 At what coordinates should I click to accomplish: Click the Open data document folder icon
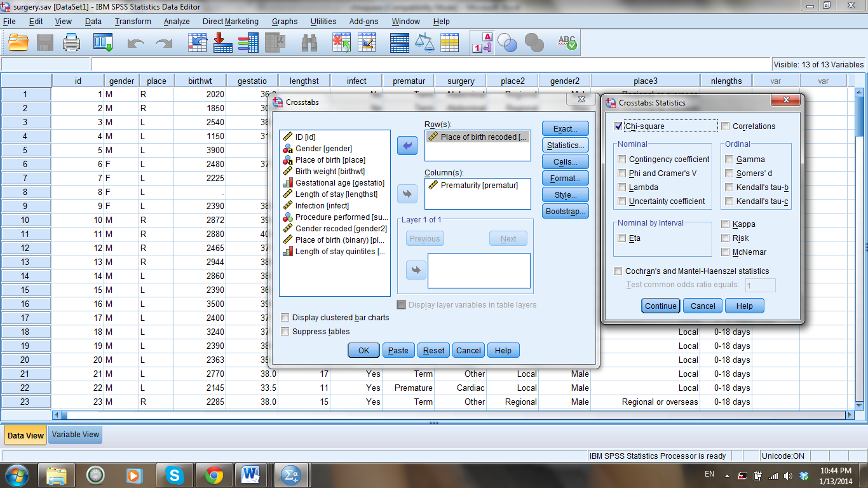tap(19, 43)
